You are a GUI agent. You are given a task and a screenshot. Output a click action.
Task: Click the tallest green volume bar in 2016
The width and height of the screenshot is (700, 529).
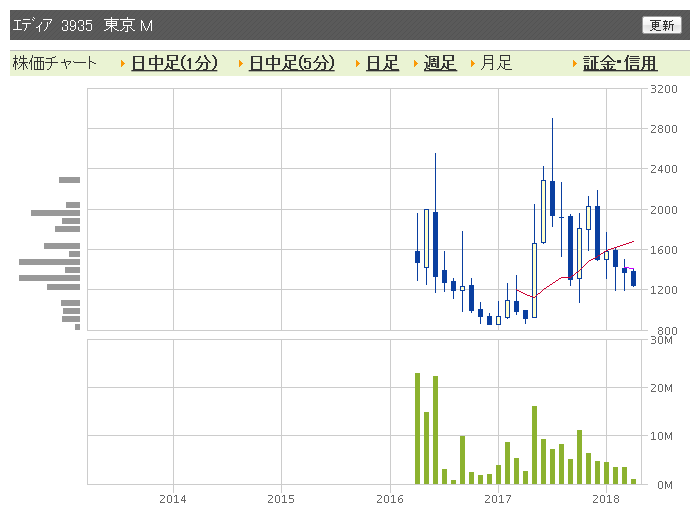417,429
